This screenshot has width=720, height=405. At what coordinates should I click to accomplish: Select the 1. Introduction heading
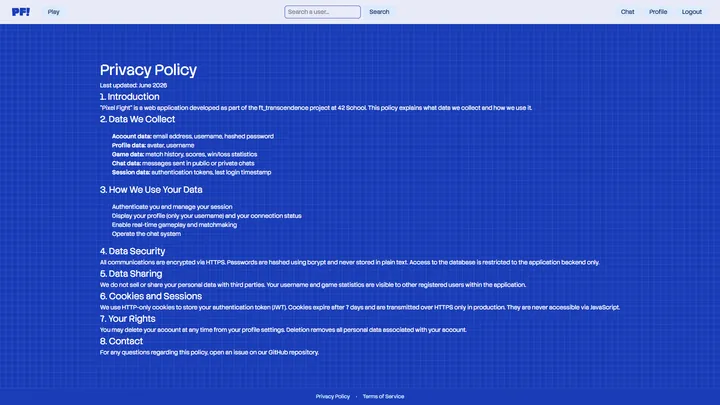tap(129, 97)
